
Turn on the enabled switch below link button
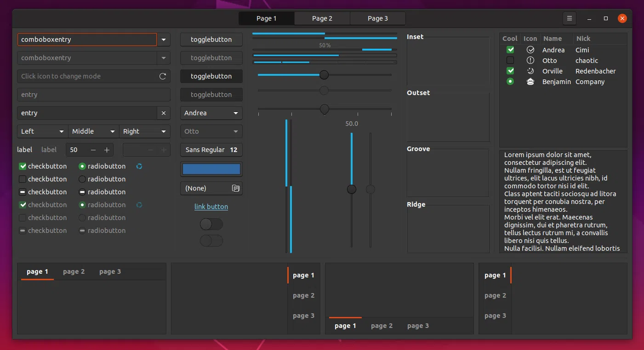point(211,224)
